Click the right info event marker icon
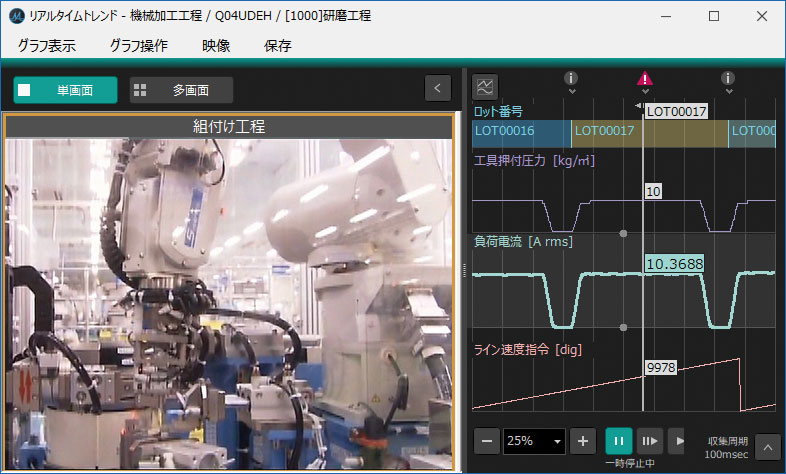This screenshot has height=474, width=786. [728, 79]
